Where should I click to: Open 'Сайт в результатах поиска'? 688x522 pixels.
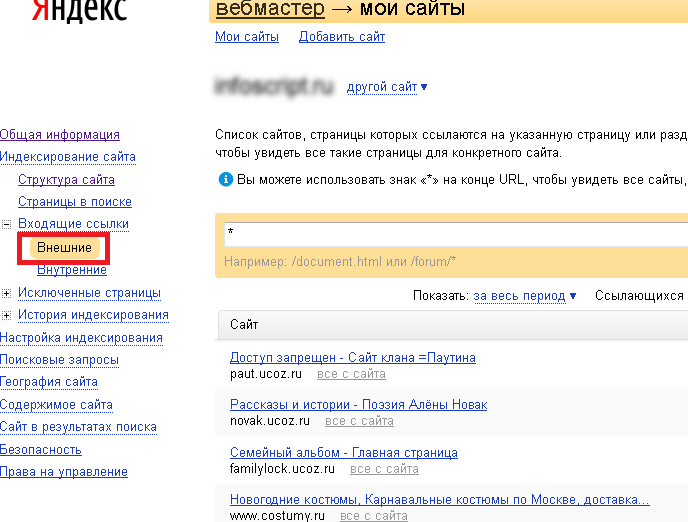click(78, 427)
